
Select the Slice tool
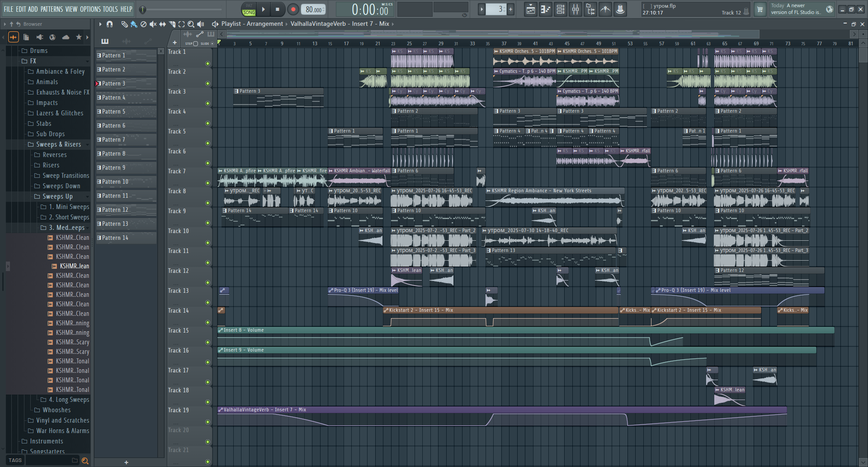(172, 24)
